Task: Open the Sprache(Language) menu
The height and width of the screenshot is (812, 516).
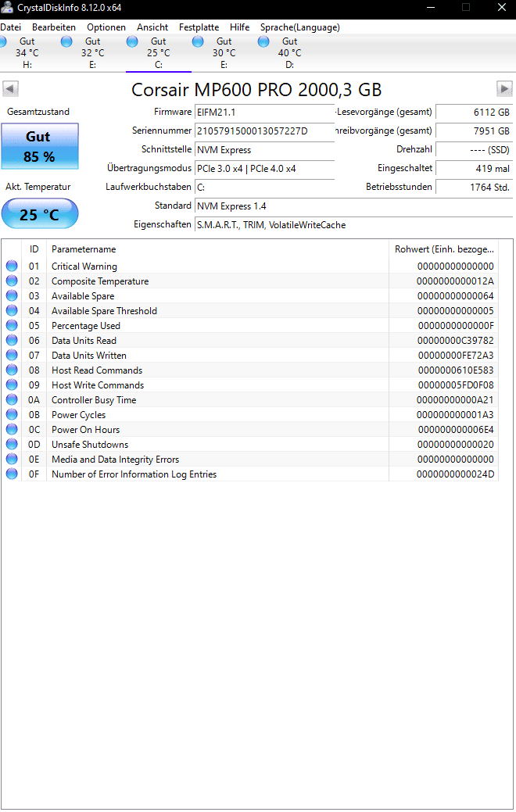Action: click(x=300, y=27)
